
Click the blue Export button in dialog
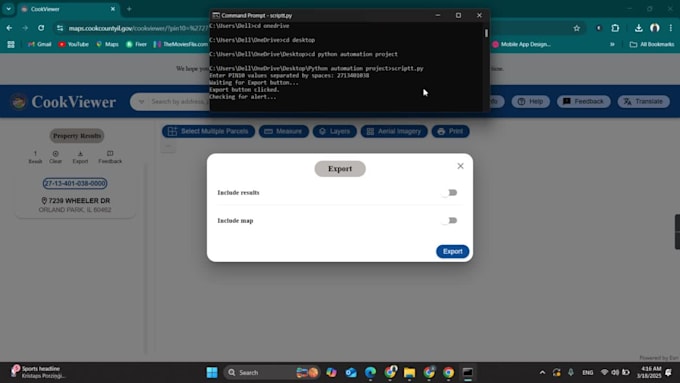click(452, 252)
